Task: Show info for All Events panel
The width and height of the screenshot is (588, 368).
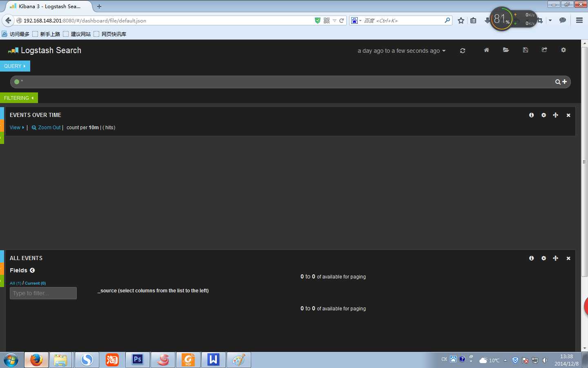Action: (x=531, y=258)
